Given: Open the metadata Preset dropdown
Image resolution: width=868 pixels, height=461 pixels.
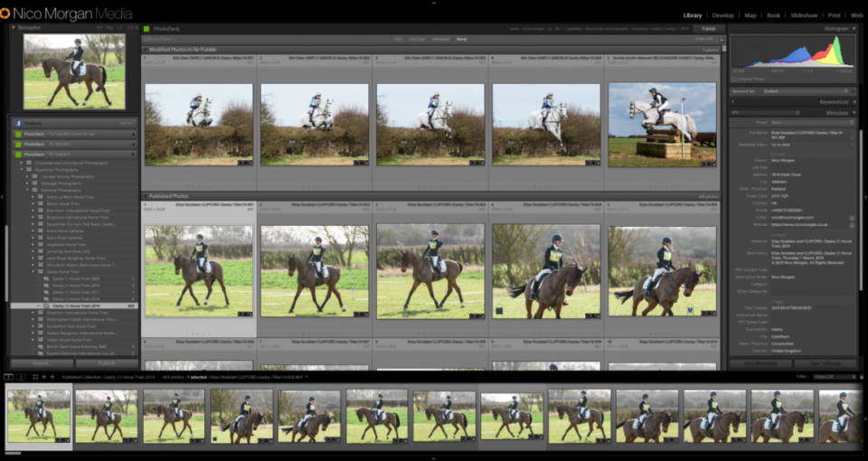Looking at the screenshot, I should [x=812, y=122].
